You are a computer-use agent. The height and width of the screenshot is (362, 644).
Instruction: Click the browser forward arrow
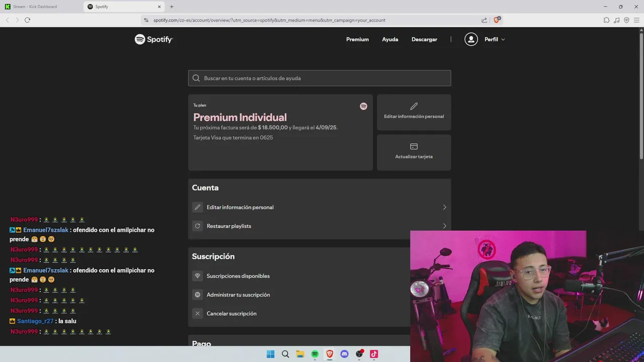(17, 20)
